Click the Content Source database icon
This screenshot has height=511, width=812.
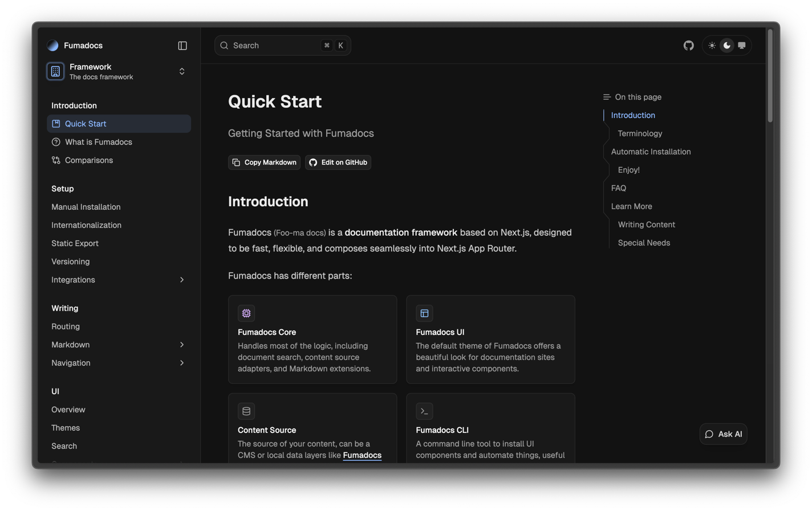coord(246,411)
